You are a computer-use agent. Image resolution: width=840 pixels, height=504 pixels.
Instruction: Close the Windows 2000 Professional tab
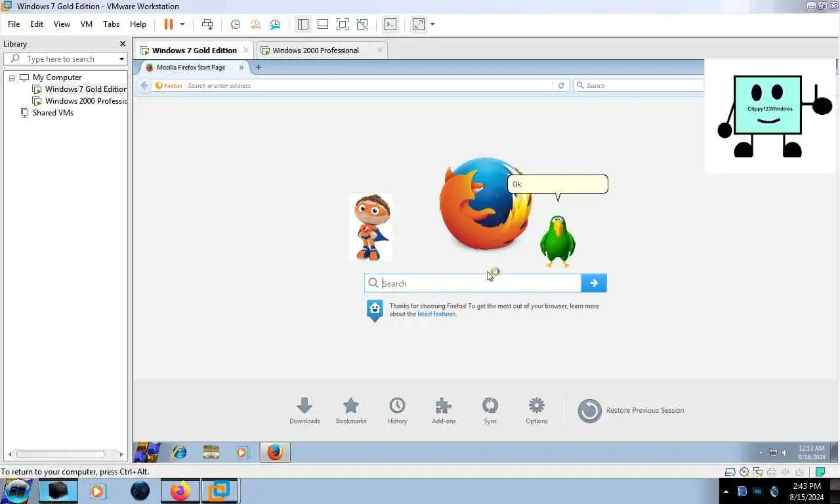[379, 50]
